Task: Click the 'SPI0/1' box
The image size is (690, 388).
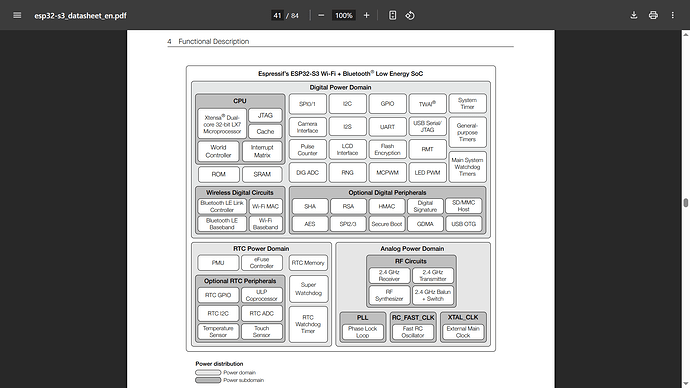Action: click(308, 104)
